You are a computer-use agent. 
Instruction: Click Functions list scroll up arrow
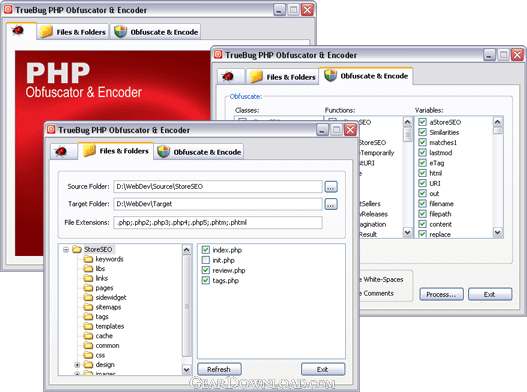click(407, 121)
